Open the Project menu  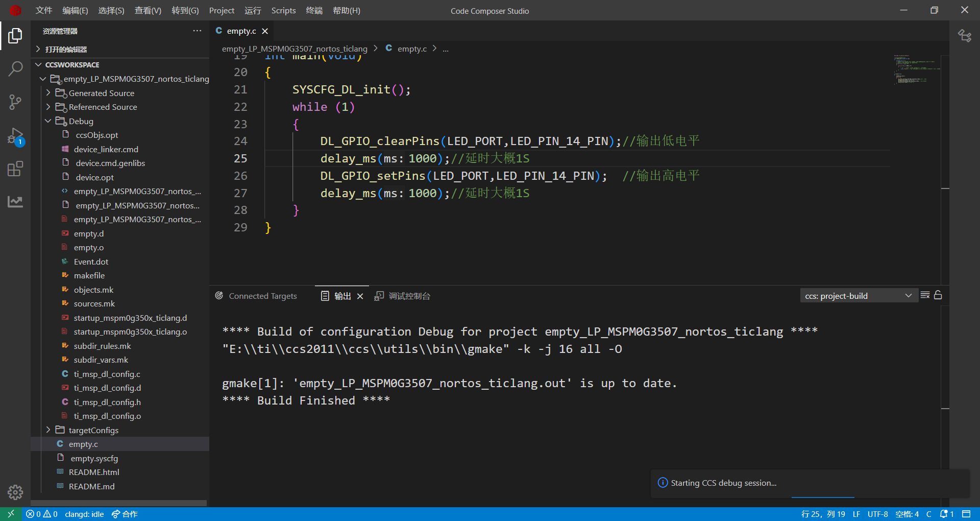(x=221, y=10)
